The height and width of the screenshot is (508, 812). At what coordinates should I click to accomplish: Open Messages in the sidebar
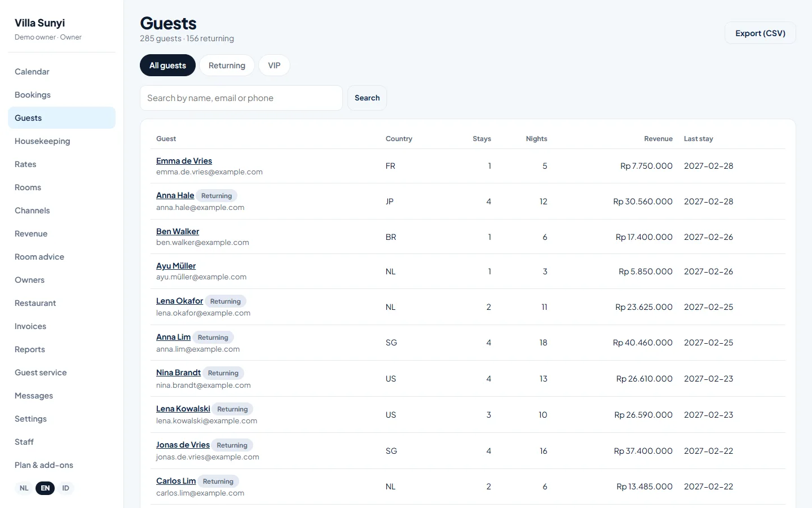click(61, 396)
